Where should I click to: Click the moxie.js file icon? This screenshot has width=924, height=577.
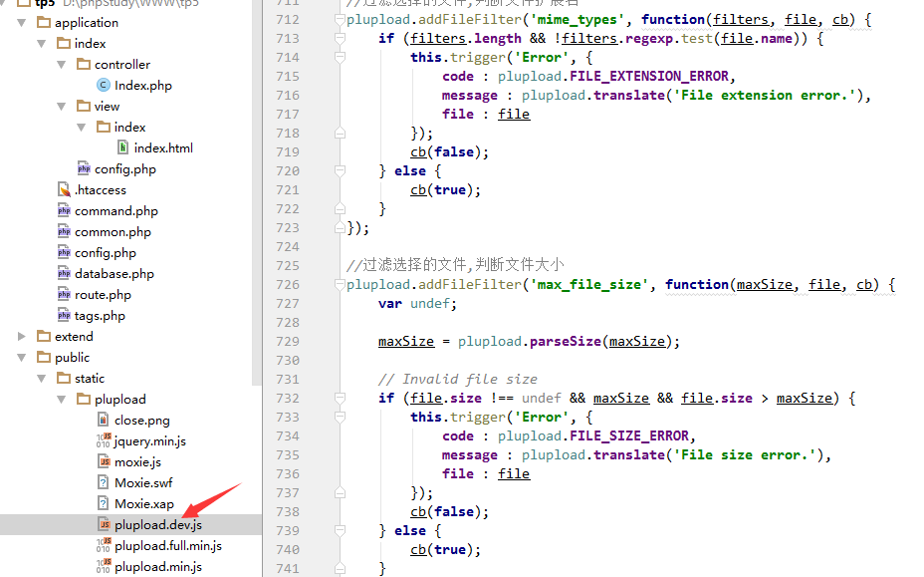pos(104,461)
